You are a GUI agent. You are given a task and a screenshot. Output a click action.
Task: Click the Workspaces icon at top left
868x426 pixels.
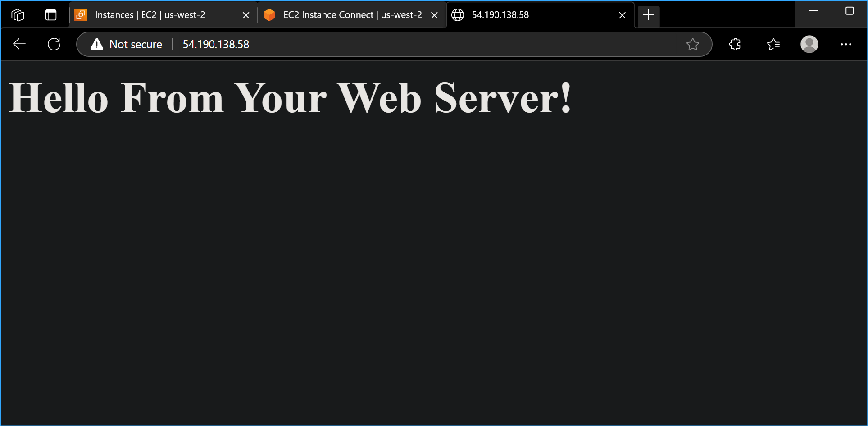point(18,14)
